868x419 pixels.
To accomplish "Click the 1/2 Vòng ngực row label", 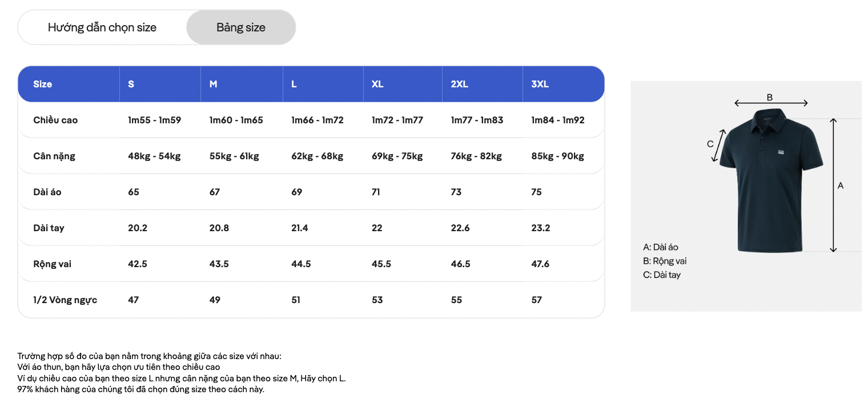I will click(x=65, y=300).
